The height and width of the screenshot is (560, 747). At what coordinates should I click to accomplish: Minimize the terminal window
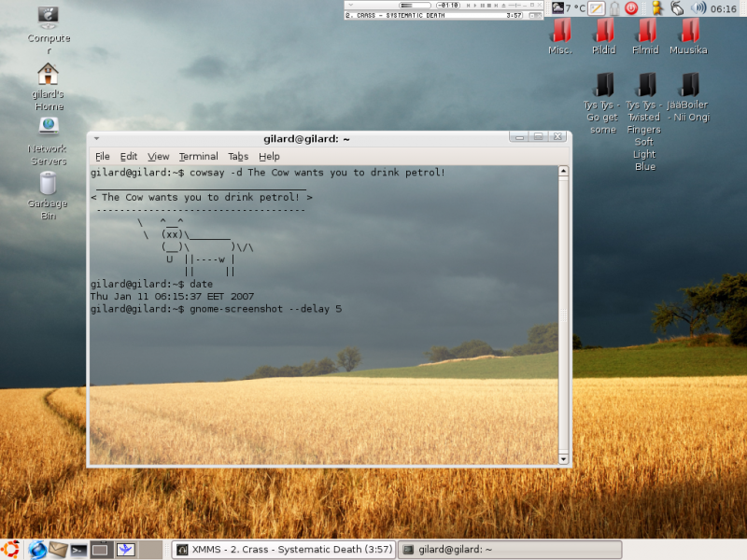519,137
